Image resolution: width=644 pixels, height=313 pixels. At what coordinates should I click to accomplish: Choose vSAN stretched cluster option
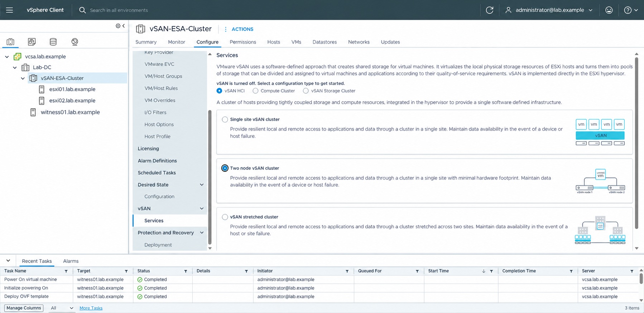tap(225, 217)
